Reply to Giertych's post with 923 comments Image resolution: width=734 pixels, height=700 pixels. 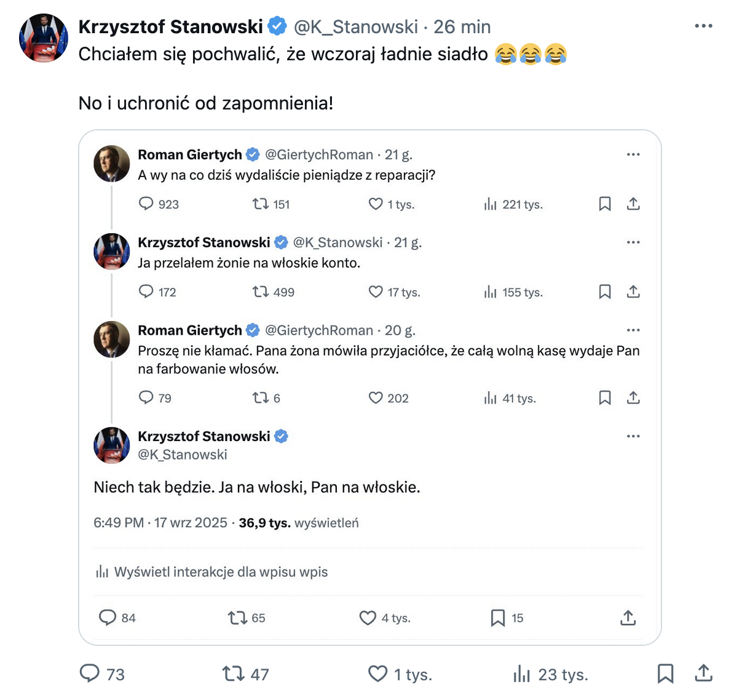coord(146,204)
